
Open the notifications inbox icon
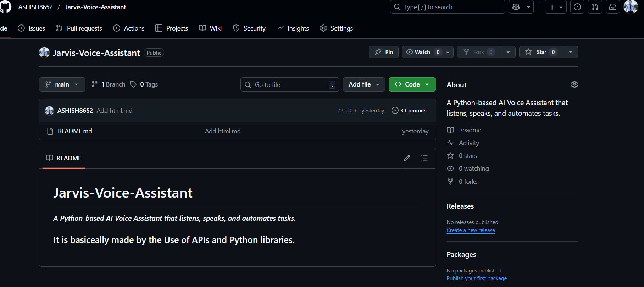[613, 7]
